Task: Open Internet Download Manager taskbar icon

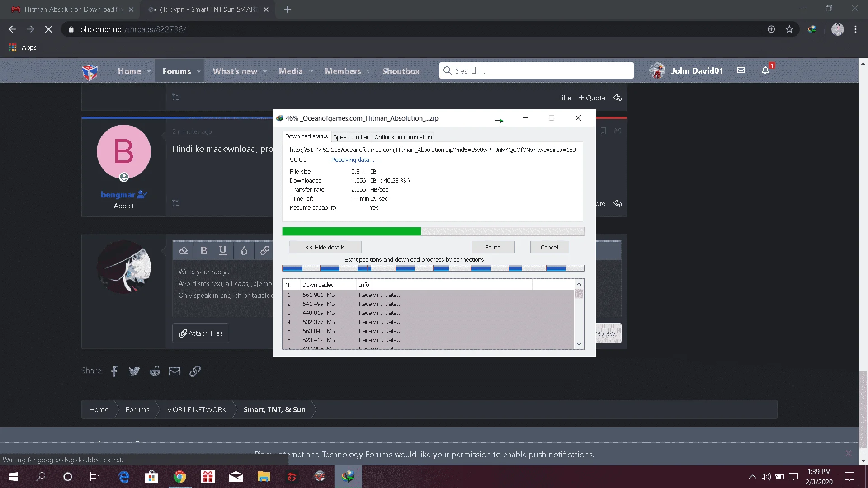Action: [x=348, y=477]
